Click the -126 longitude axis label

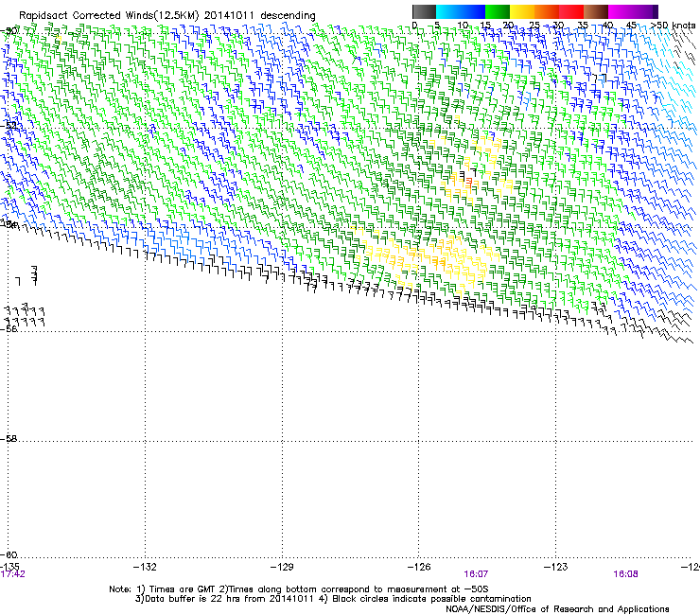coord(419,567)
